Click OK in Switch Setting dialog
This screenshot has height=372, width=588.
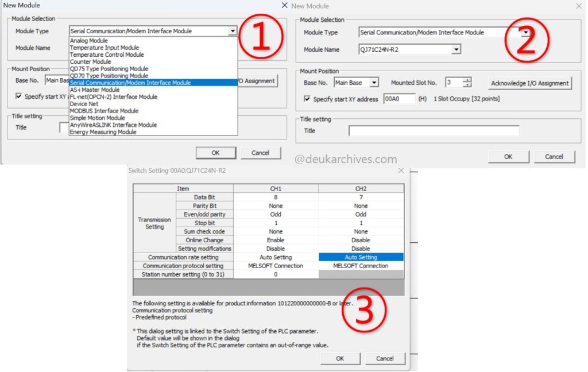[340, 358]
